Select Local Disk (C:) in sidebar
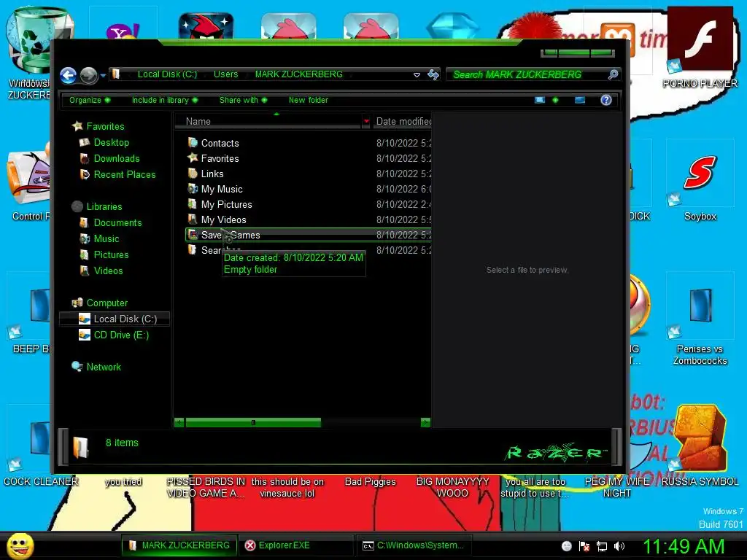 [x=115, y=319]
